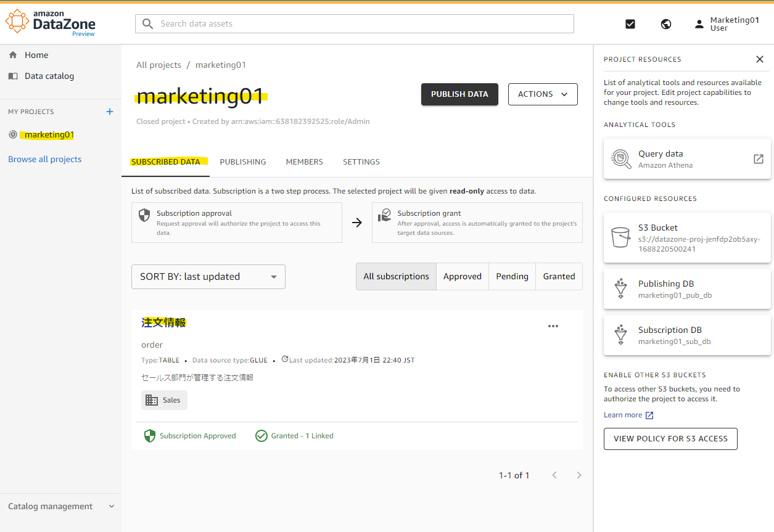
Task: Filter subscriptions by Granted
Action: point(559,276)
